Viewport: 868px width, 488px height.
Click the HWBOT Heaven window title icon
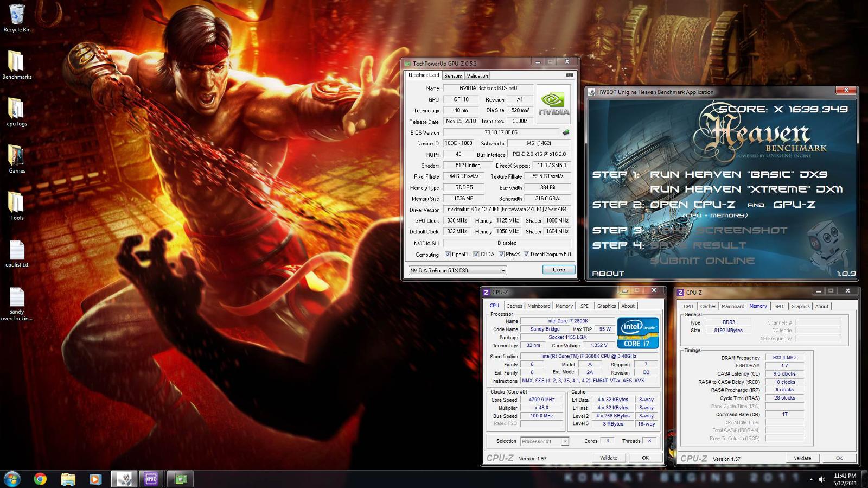[592, 92]
